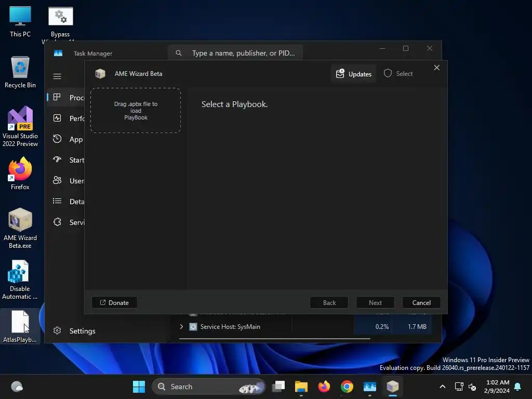This screenshot has height=399, width=532.
Task: Select This PC desktop icon
Action: pos(20,21)
